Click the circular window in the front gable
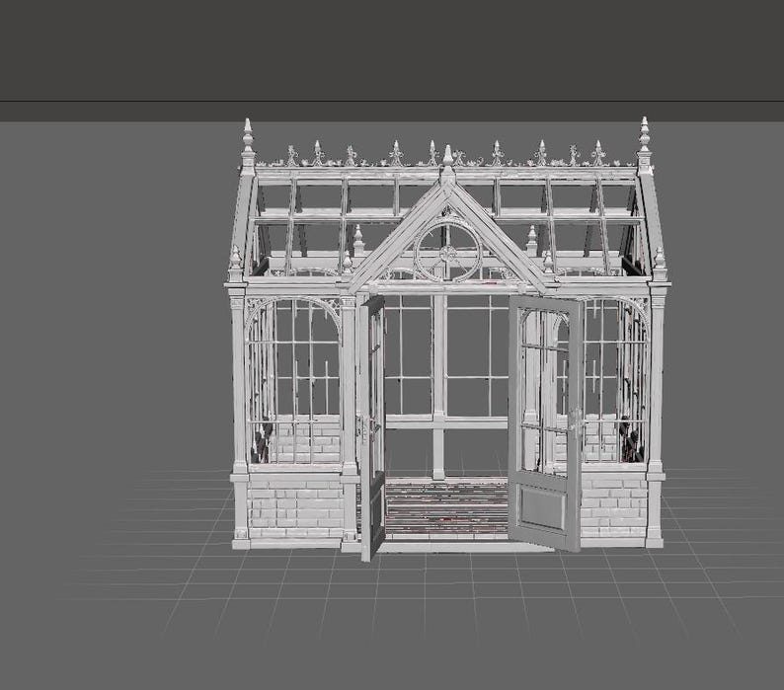 click(x=448, y=253)
